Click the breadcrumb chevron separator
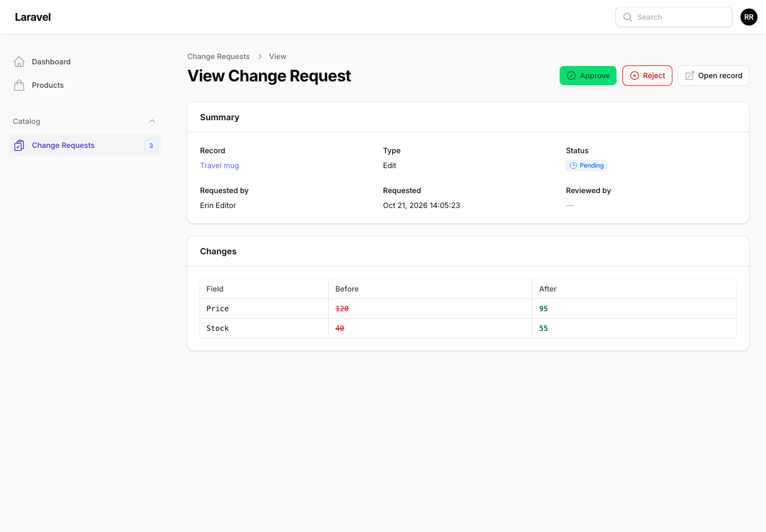The height and width of the screenshot is (532, 766). click(x=260, y=56)
